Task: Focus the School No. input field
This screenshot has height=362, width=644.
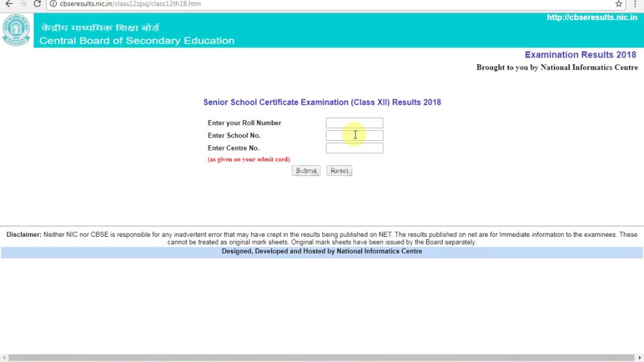Action: point(354,135)
